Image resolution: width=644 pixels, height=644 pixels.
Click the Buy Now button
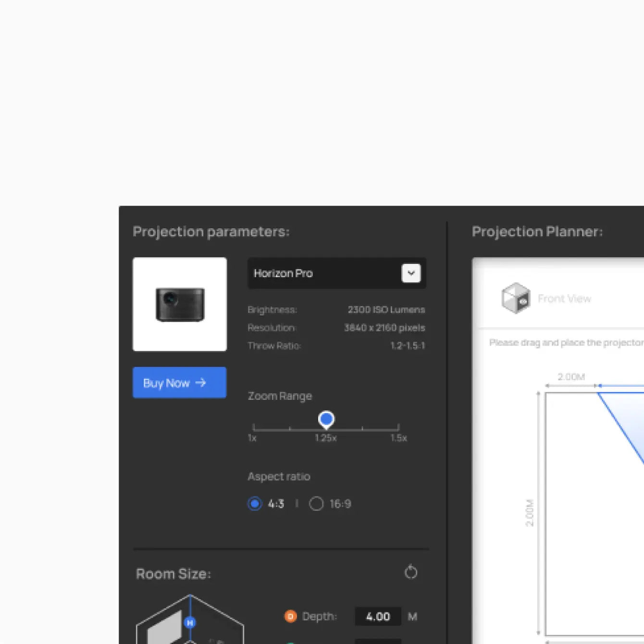[179, 383]
